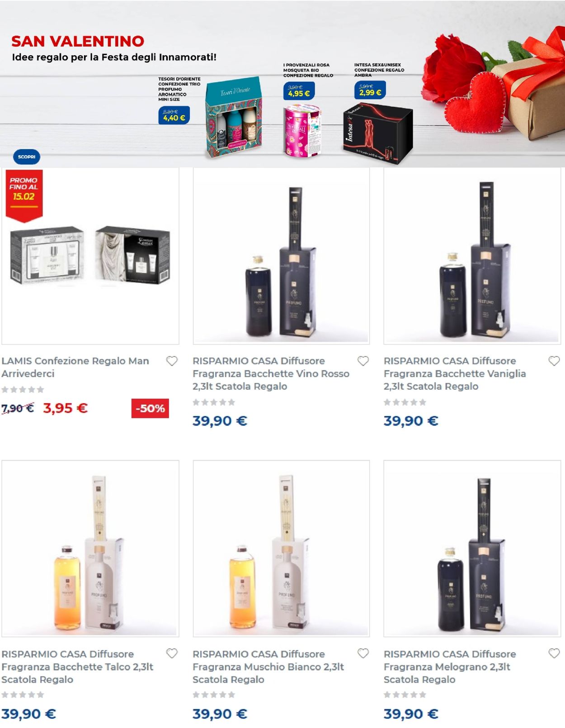Heart the Muschio Bianco diffuser
565x728 pixels.
coord(363,654)
